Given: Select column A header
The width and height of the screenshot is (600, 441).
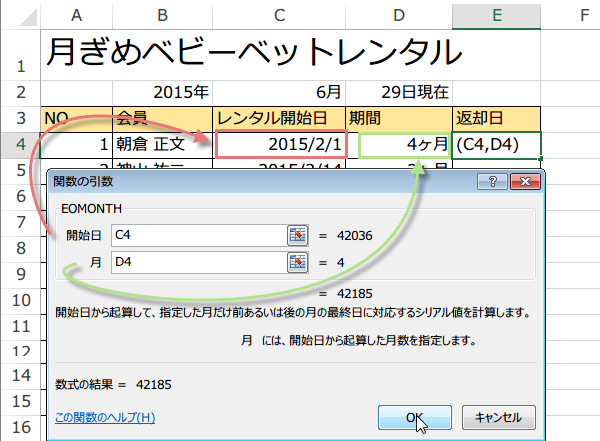Looking at the screenshot, I should click(x=77, y=15).
